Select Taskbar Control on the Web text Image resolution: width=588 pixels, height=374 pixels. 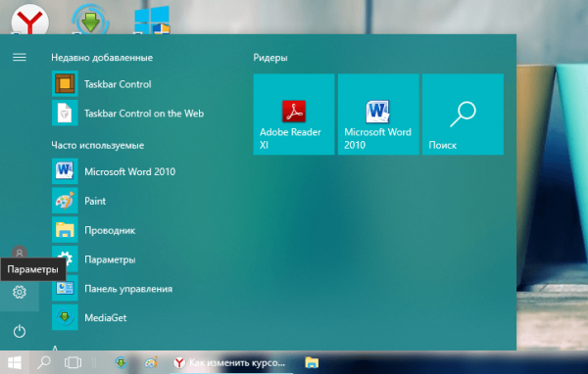pyautogui.click(x=144, y=114)
